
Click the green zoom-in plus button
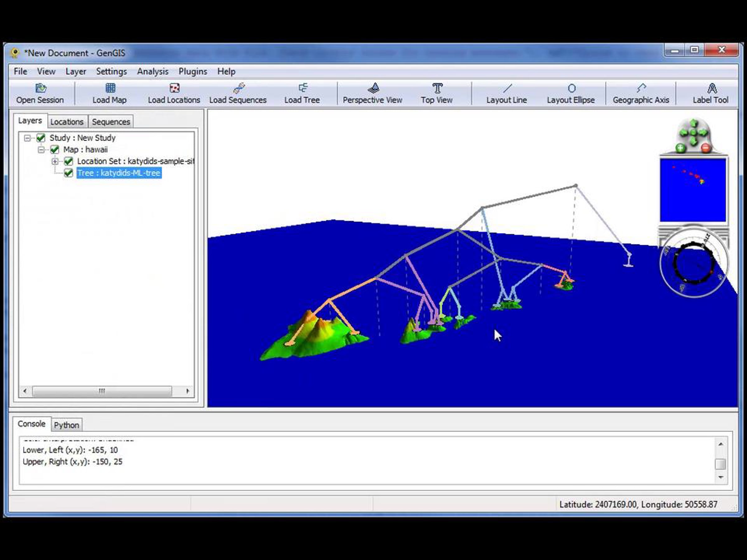click(680, 148)
